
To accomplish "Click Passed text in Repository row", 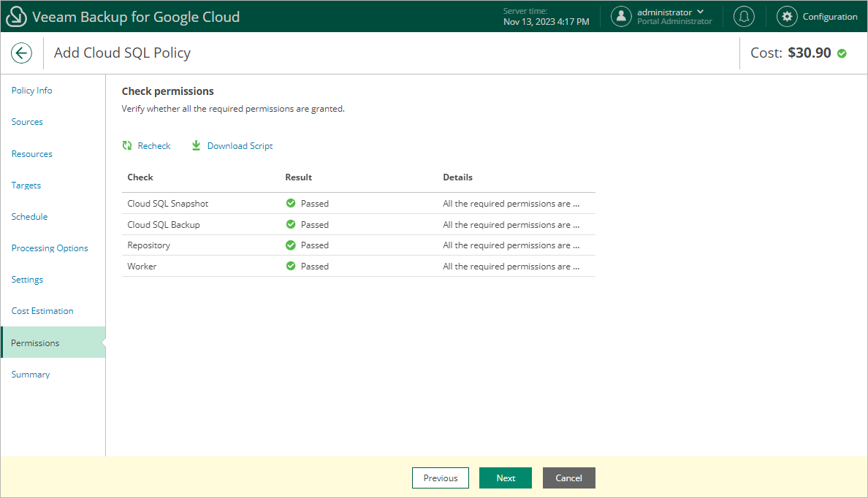I will [315, 245].
